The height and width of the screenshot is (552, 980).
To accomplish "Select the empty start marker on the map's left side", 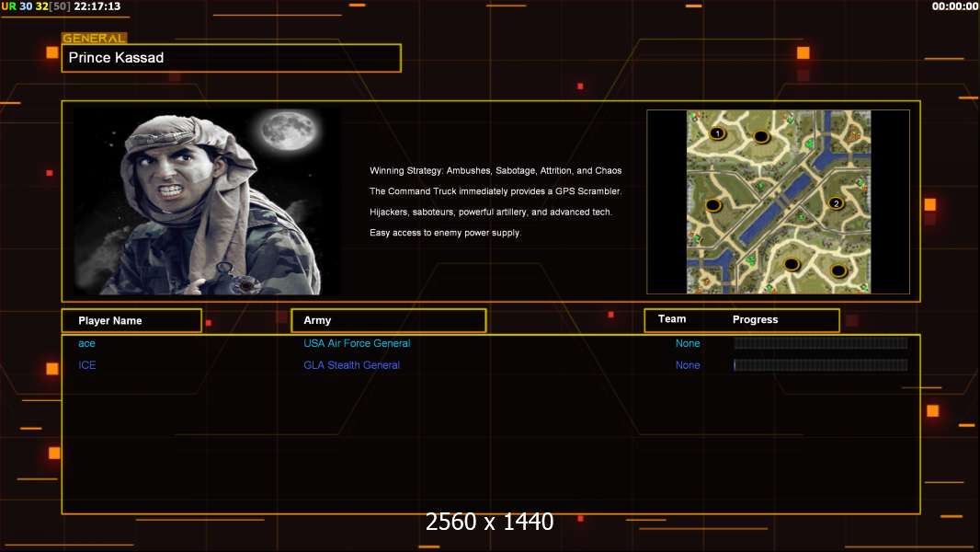I will [713, 205].
